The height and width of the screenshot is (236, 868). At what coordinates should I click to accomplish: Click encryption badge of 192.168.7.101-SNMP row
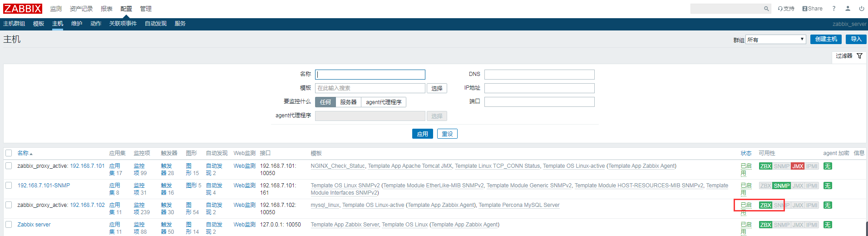[828, 186]
